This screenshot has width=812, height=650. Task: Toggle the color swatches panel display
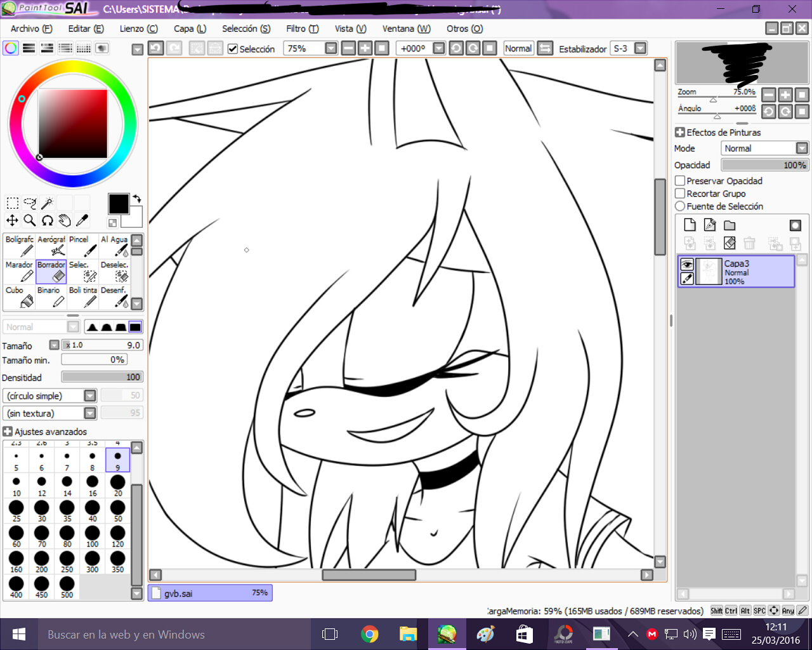pos(84,48)
